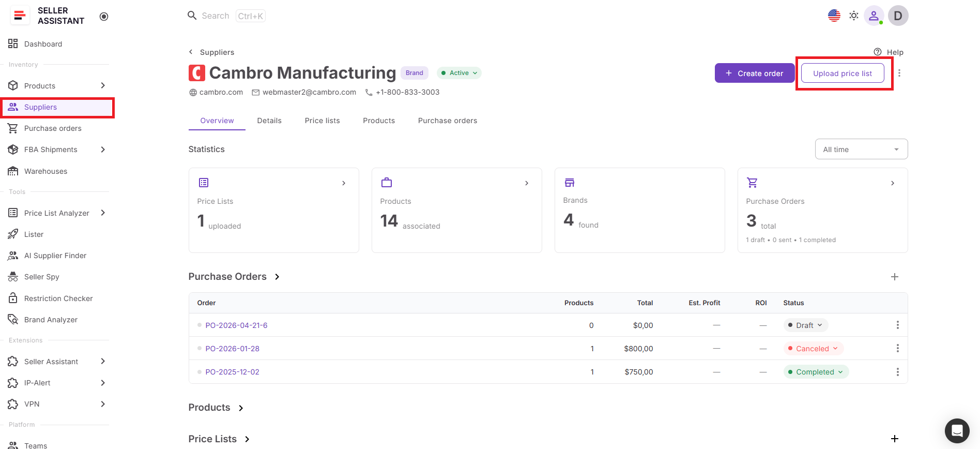Switch to the supplier Products tab

tap(379, 121)
